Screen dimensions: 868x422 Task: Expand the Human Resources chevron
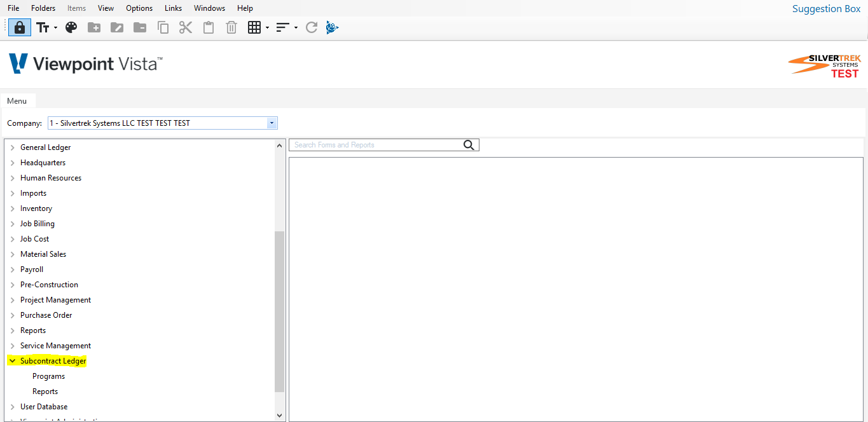click(12, 178)
